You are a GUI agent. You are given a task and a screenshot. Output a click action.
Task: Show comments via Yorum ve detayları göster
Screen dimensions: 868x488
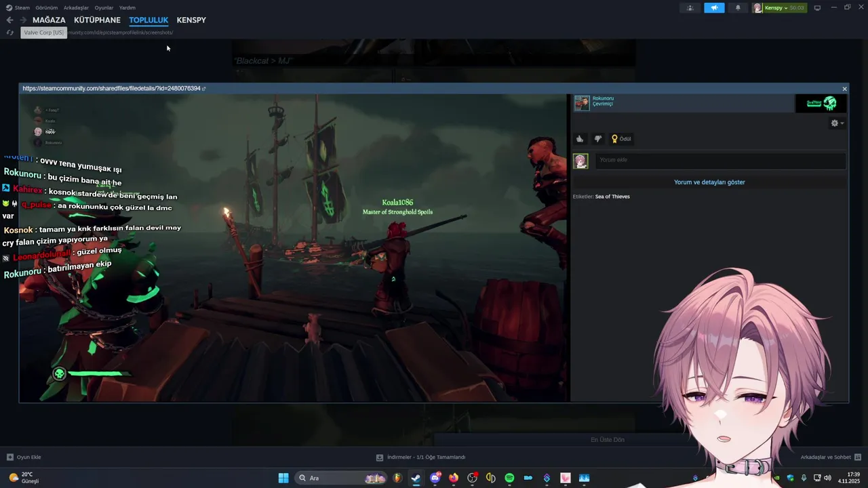pyautogui.click(x=709, y=182)
